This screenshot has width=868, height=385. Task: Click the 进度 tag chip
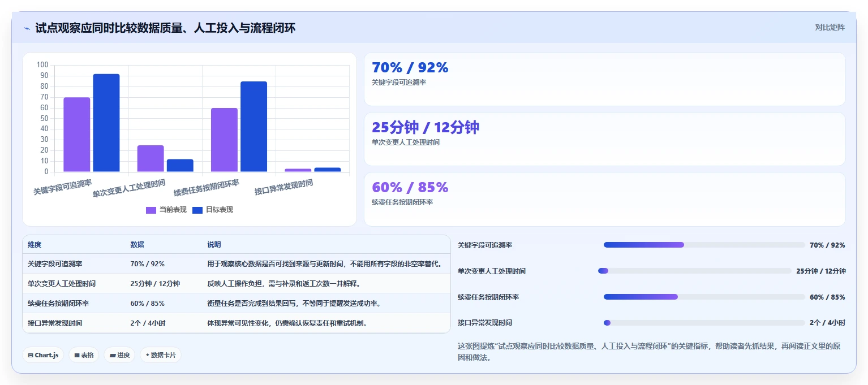pos(119,355)
